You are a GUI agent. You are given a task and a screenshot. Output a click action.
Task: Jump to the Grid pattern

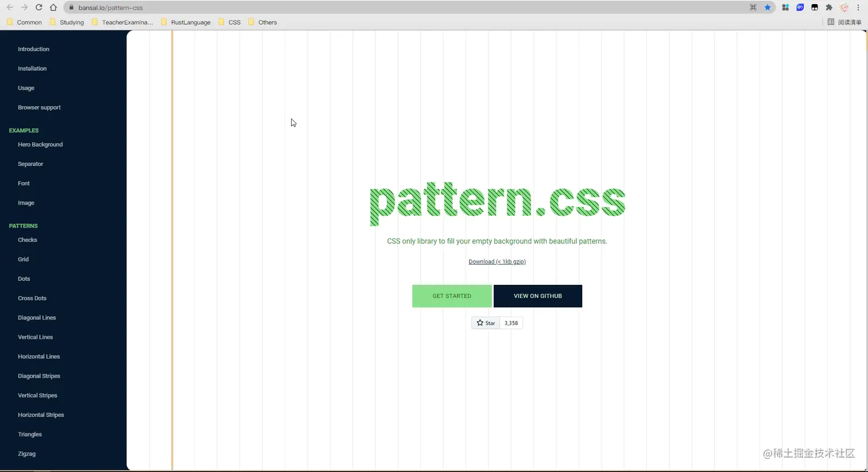tap(23, 260)
